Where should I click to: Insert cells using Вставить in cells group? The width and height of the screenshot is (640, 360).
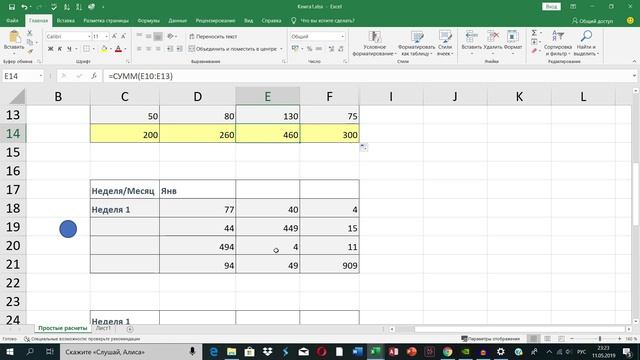click(471, 42)
